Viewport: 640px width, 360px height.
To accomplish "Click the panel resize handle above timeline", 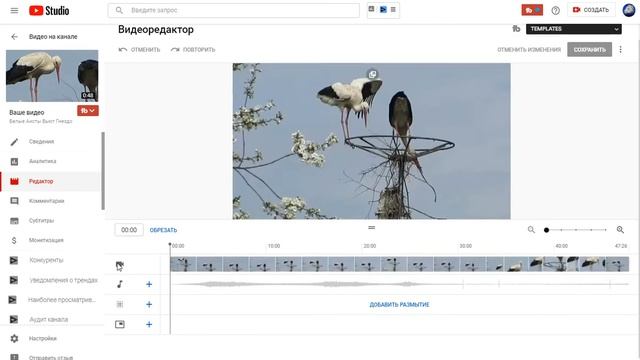I will point(371,228).
